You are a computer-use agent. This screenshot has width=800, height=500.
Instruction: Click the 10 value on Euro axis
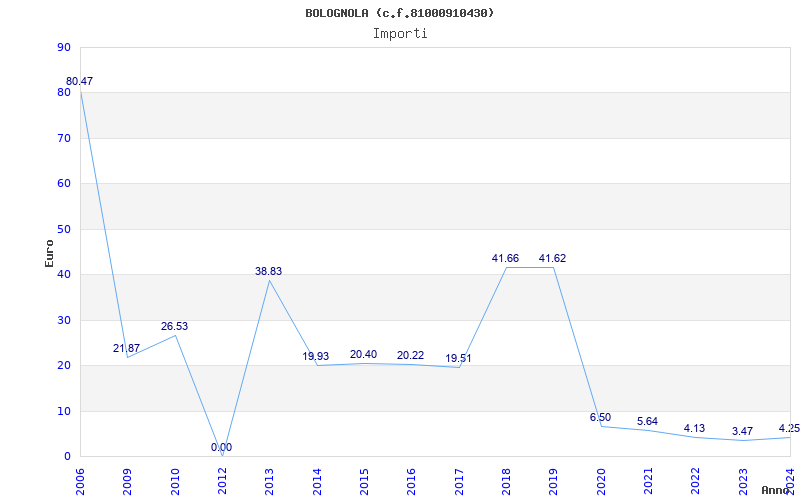pyautogui.click(x=64, y=411)
